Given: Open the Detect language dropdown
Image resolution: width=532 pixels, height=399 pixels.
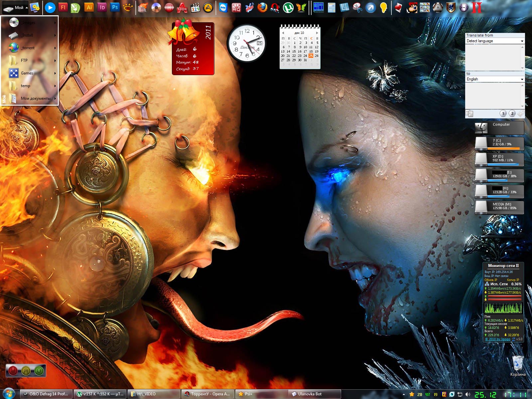Looking at the screenshot, I should (495, 41).
